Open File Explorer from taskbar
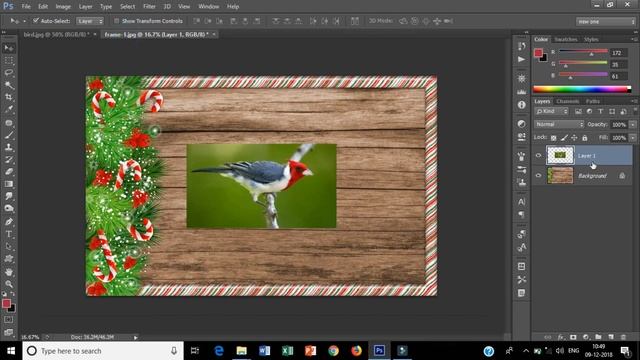Screen dimensions: 640x360 (x=242, y=351)
